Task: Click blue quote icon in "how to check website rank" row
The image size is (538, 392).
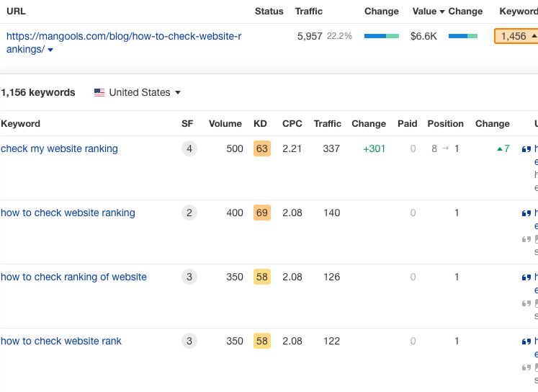Action: [526, 342]
